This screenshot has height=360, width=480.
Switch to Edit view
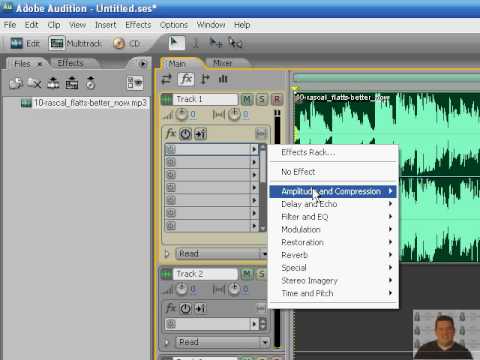(25, 43)
